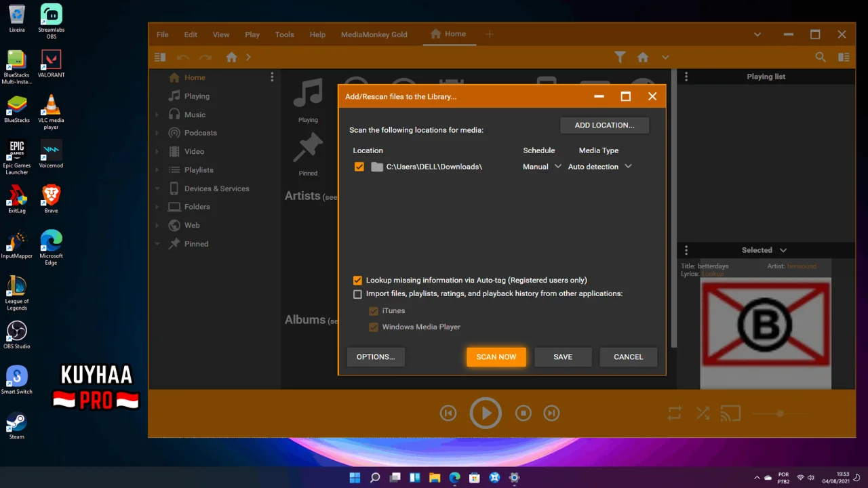
Task: Open the Playing list panel three-dot menu
Action: (686, 77)
